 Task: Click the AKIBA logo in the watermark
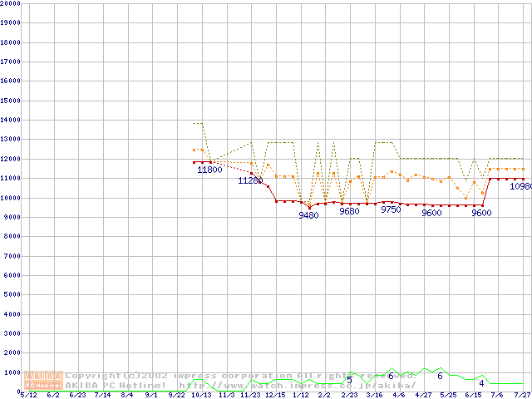click(x=43, y=376)
